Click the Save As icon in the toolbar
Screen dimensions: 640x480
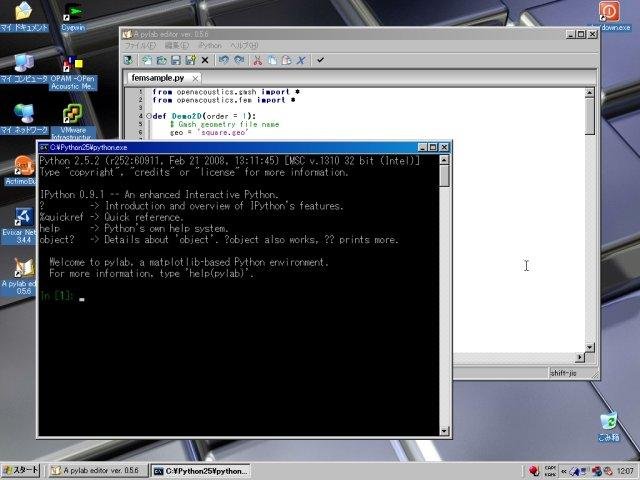click(x=190, y=60)
